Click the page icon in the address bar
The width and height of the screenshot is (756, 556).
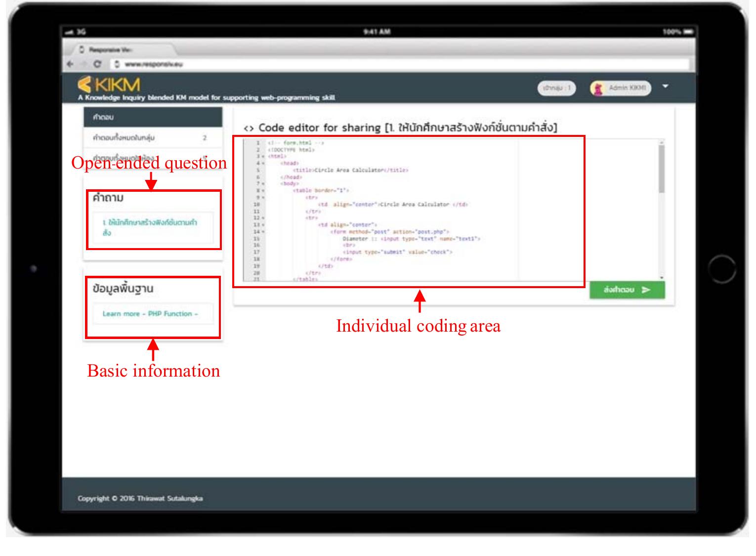click(x=117, y=64)
